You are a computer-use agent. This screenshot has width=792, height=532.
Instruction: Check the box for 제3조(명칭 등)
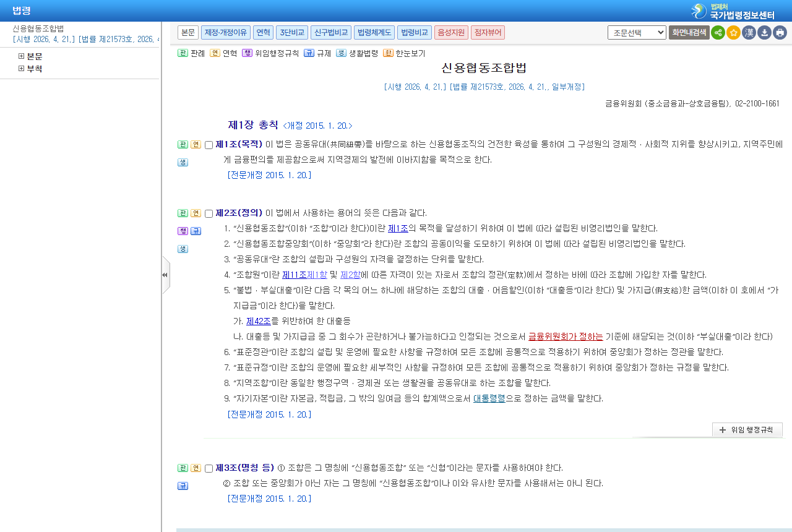pos(209,469)
